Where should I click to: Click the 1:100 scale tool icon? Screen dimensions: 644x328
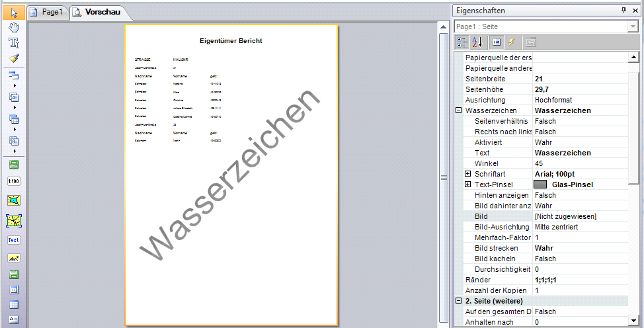(14, 181)
